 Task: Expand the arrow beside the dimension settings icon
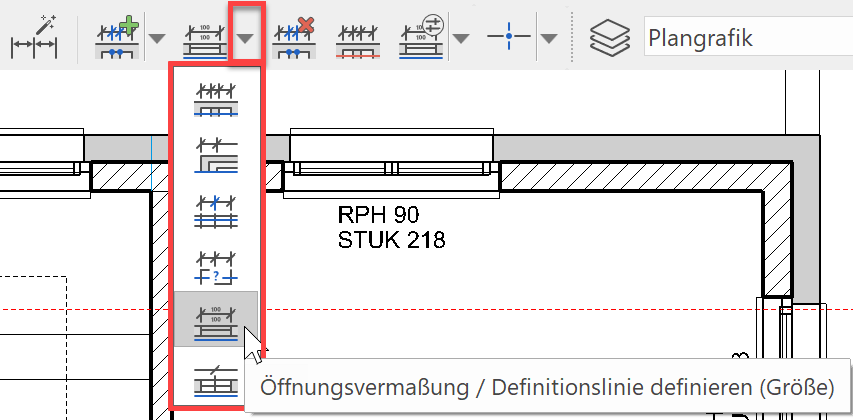[461, 39]
